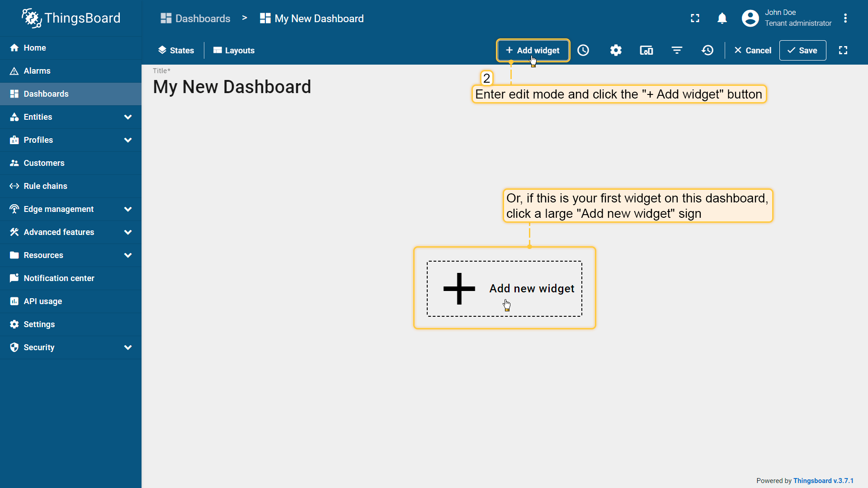868x488 pixels.
Task: Click the Filter icon in toolbar
Action: pyautogui.click(x=677, y=50)
